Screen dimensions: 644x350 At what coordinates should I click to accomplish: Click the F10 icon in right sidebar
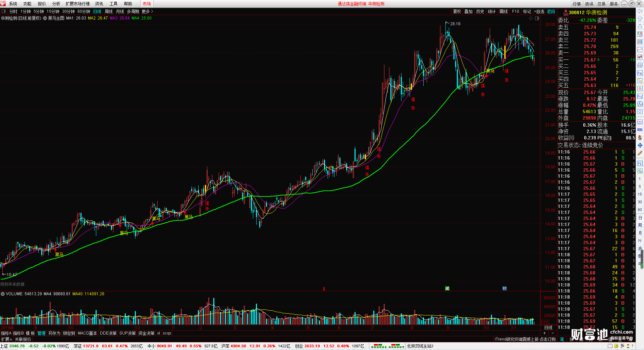[640, 73]
